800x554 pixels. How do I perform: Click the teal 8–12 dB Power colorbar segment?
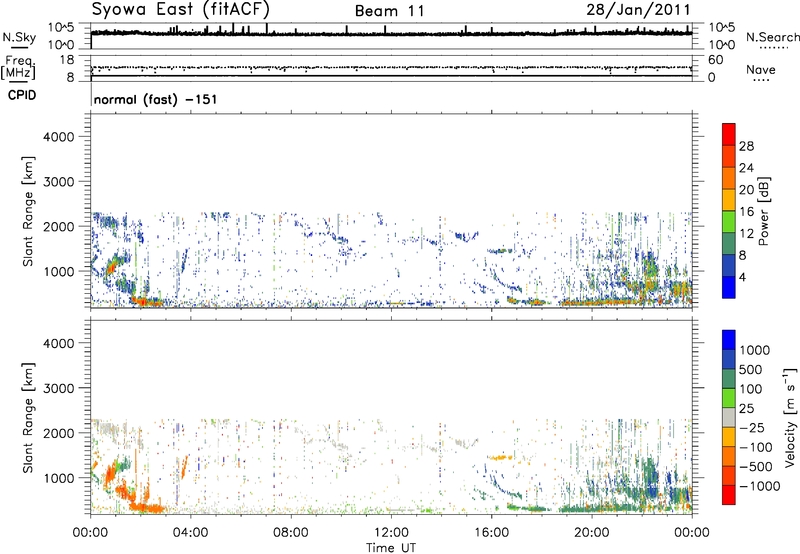pyautogui.click(x=729, y=243)
